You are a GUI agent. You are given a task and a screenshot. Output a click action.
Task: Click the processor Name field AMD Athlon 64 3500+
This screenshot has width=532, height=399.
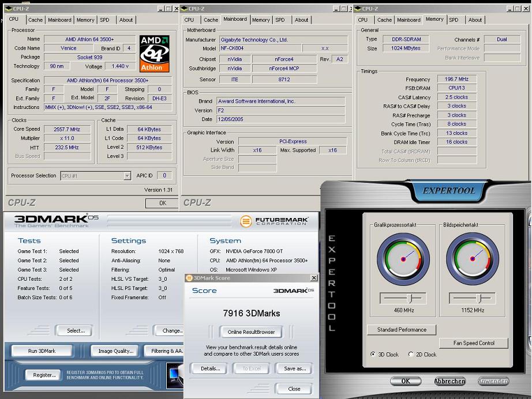pos(89,39)
